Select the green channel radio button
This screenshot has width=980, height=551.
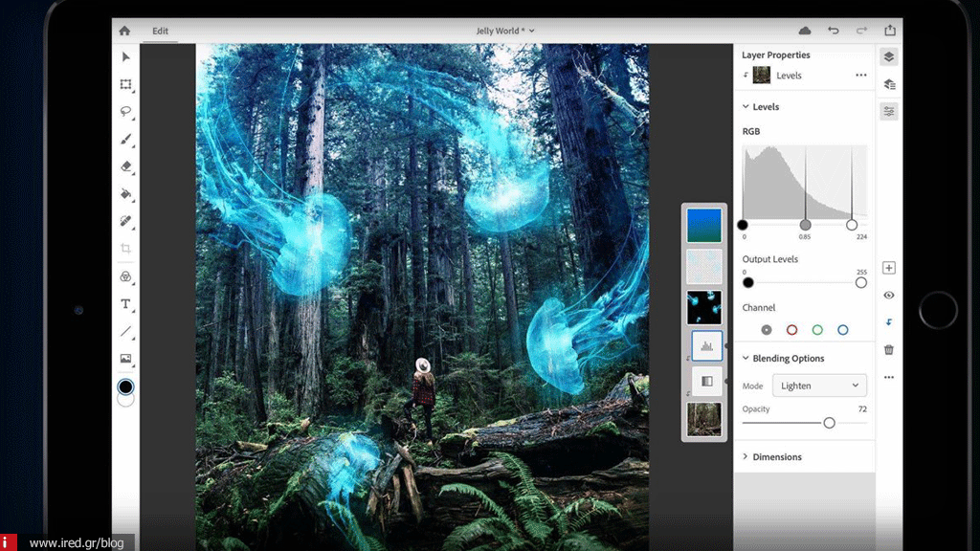click(x=817, y=330)
